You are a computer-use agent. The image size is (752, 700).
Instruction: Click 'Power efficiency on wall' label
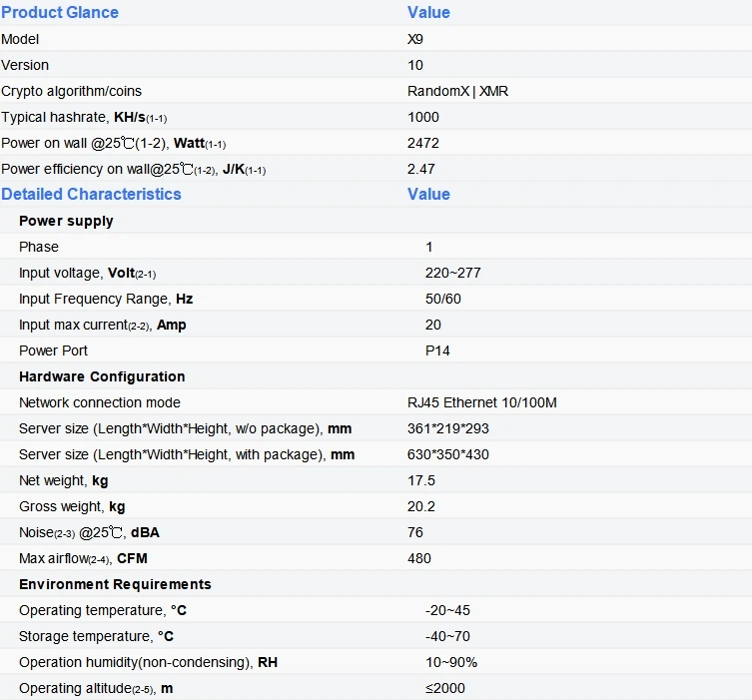tap(134, 169)
